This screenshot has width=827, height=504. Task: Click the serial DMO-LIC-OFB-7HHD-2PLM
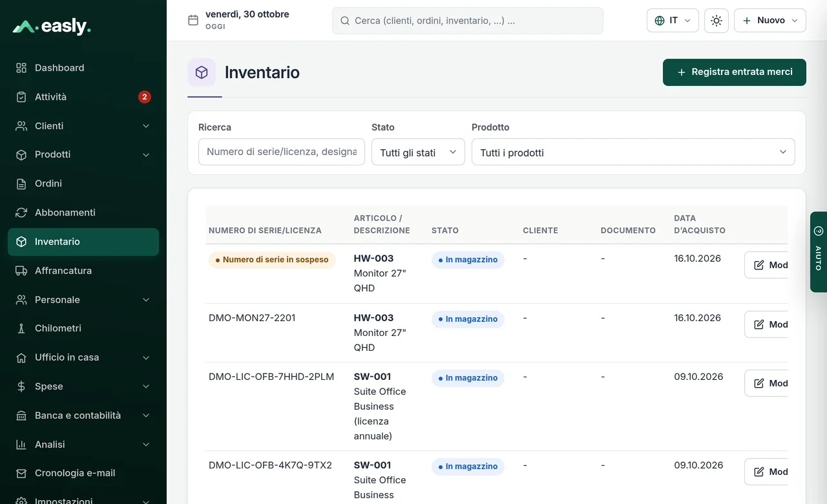271,377
